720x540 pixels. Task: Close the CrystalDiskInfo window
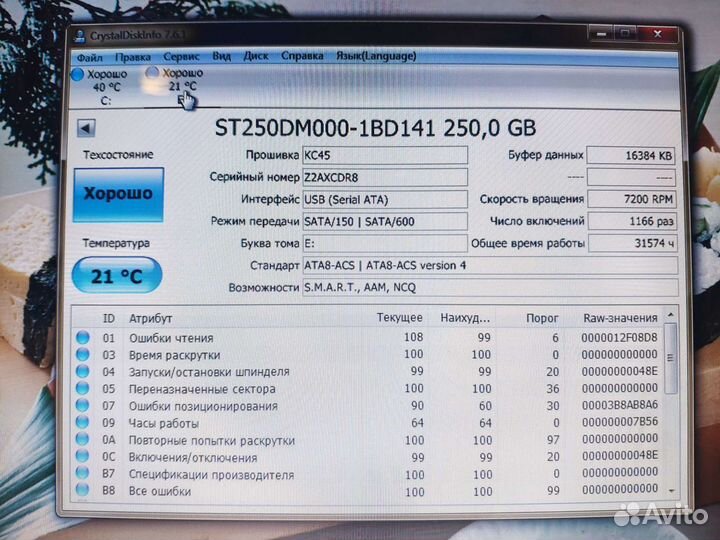658,34
